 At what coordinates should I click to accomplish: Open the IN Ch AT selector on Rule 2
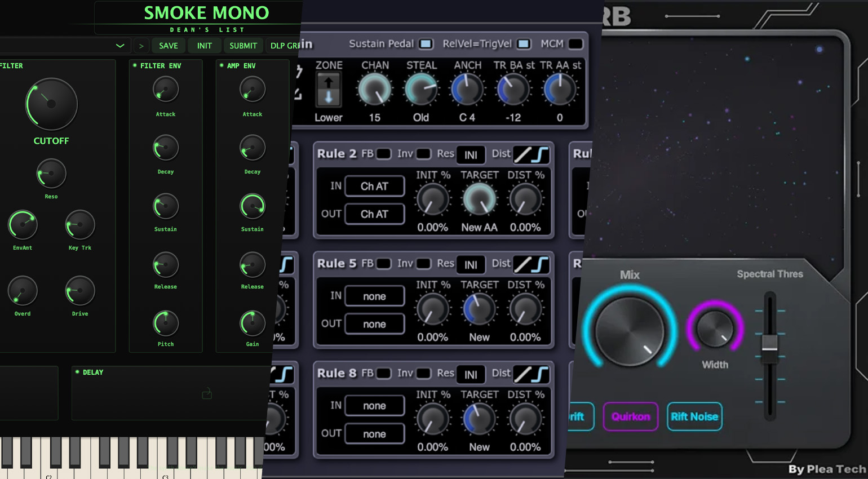click(x=374, y=186)
